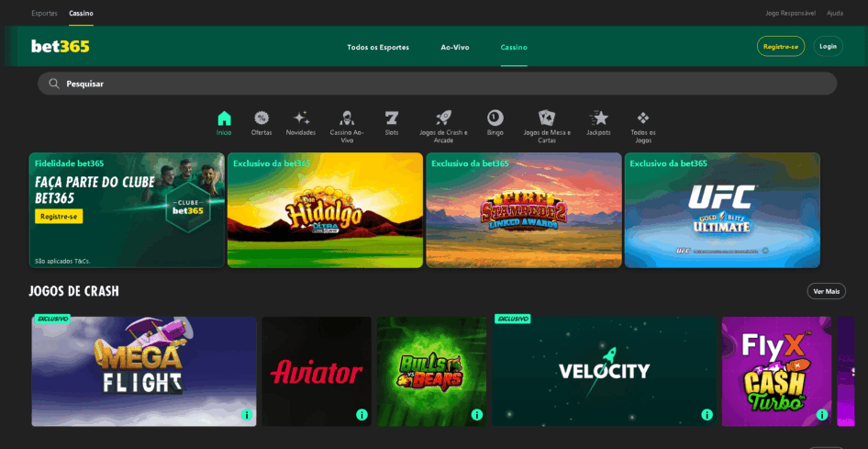Image resolution: width=868 pixels, height=449 pixels.
Task: Launch the Mega Flight game tile
Action: pos(144,372)
